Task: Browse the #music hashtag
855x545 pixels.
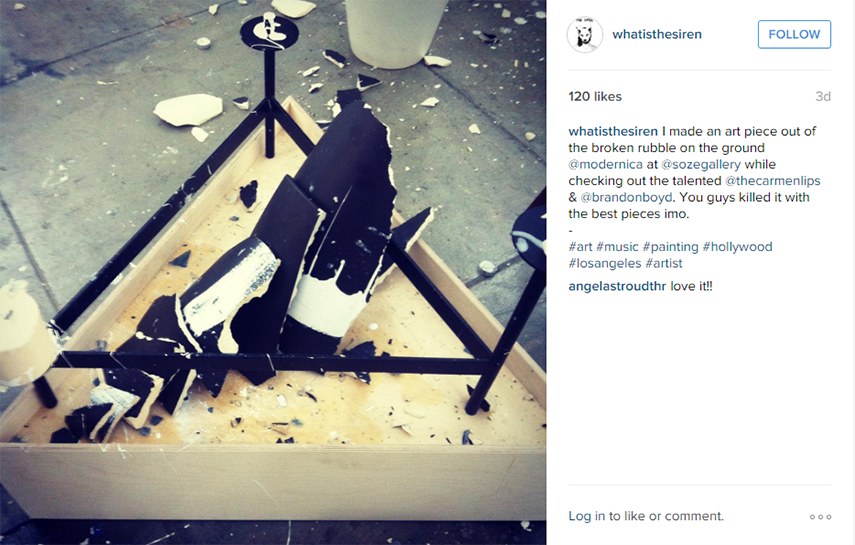Action: (x=617, y=247)
